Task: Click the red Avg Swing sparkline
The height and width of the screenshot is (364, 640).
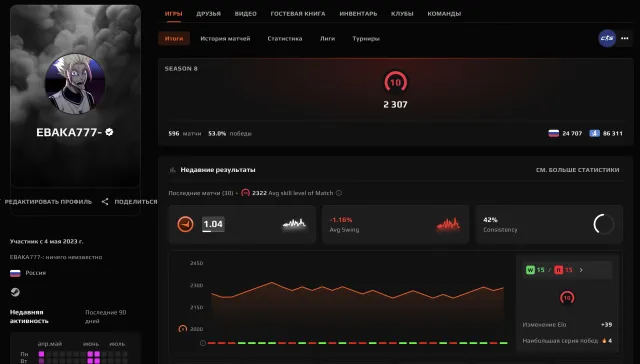Action: [448, 224]
